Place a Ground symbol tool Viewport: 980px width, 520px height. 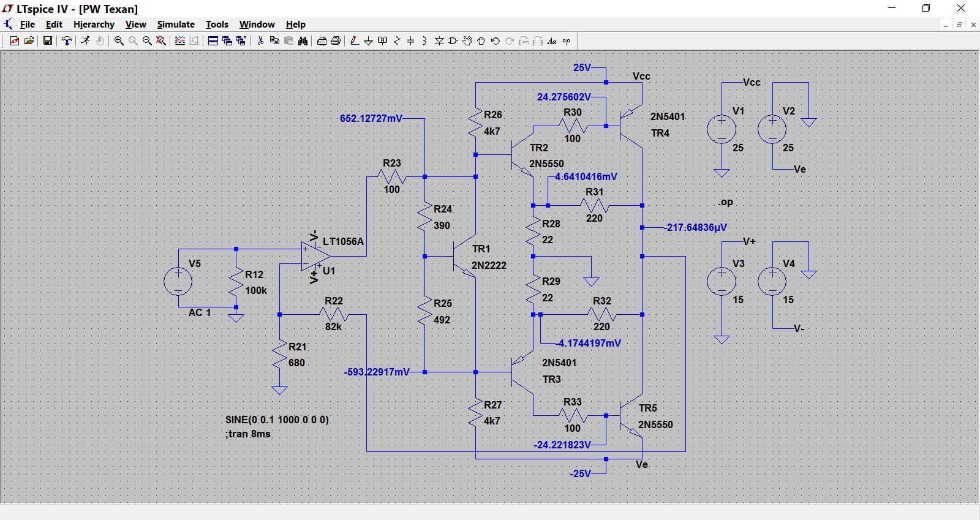click(369, 41)
